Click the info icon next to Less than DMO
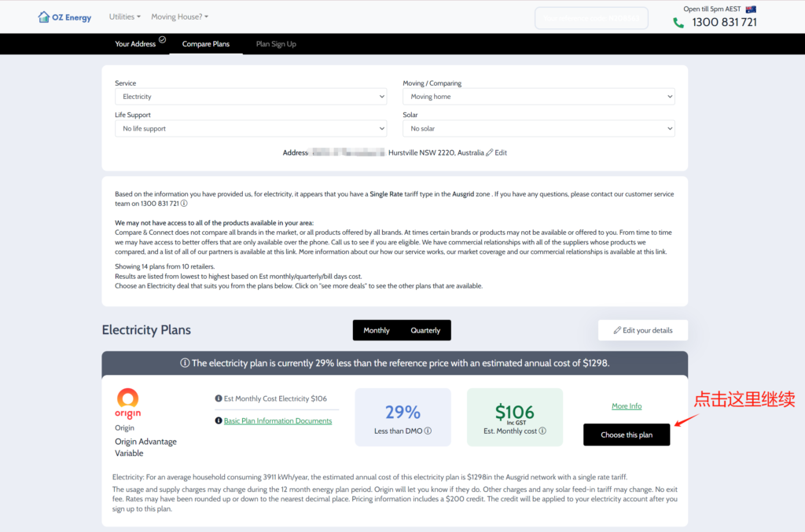Viewport: 805px width, 532px height. [428, 431]
